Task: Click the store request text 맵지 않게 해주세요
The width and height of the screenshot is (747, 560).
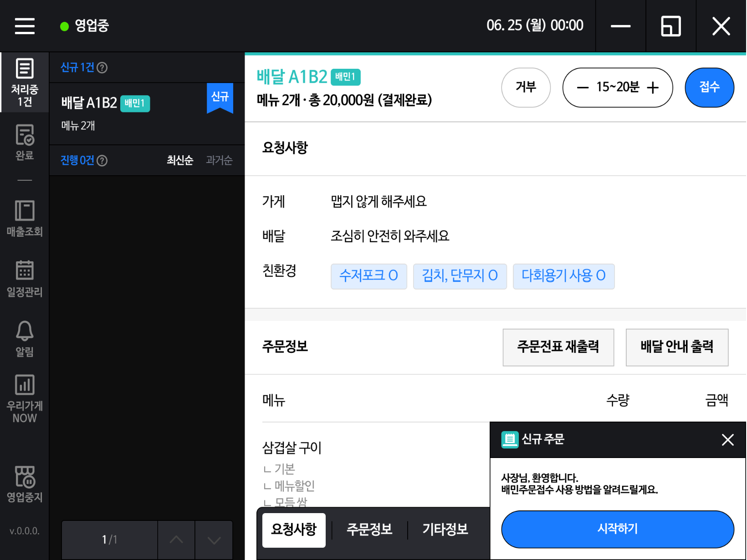Action: click(379, 202)
